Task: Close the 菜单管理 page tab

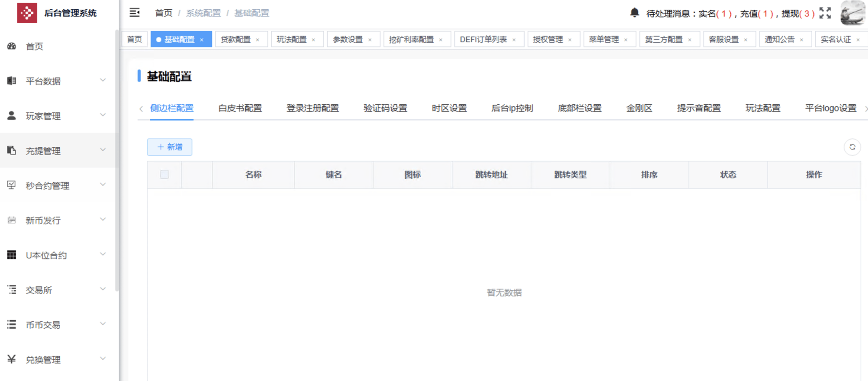Action: pos(626,40)
